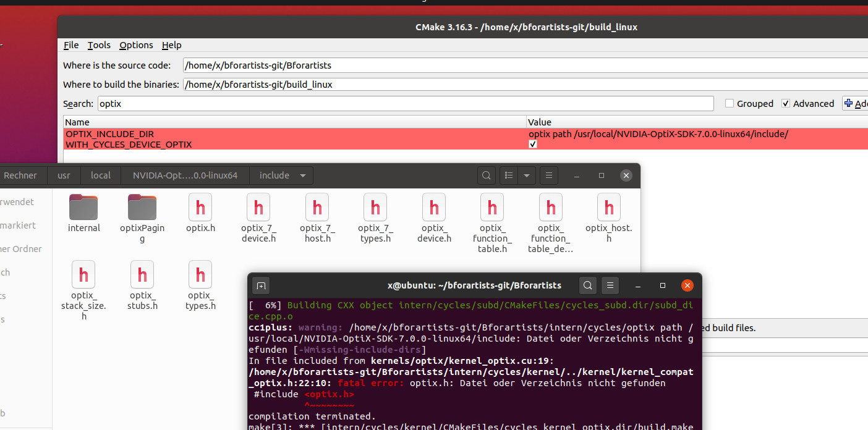Open the terminal hamburger menu
Image resolution: width=868 pixels, height=430 pixels.
pos(610,285)
